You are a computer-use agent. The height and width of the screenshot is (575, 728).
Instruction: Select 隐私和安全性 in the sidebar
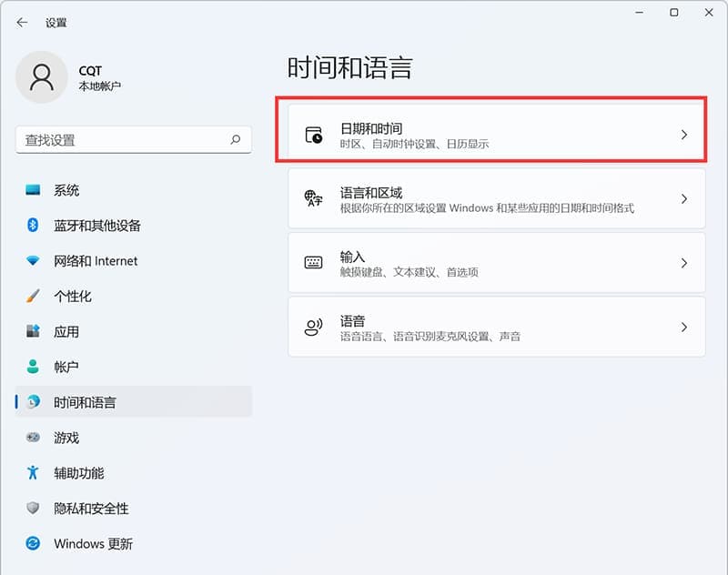(91, 509)
